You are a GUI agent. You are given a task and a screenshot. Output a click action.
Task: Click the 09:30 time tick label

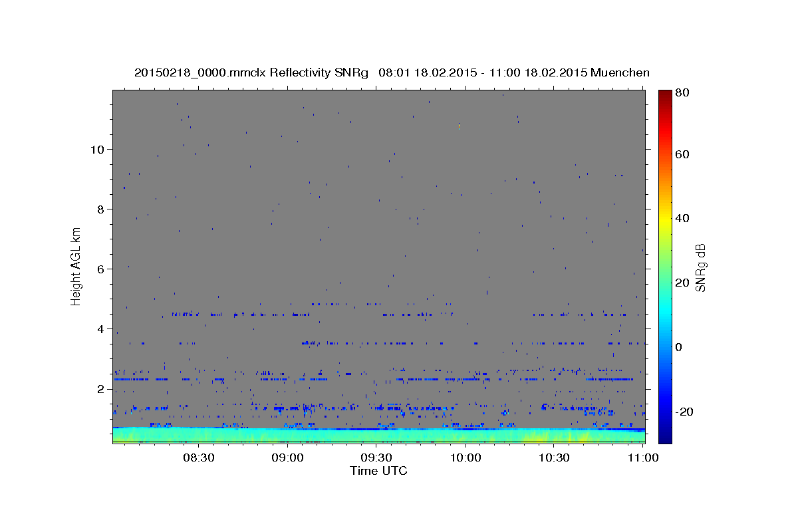[377, 458]
